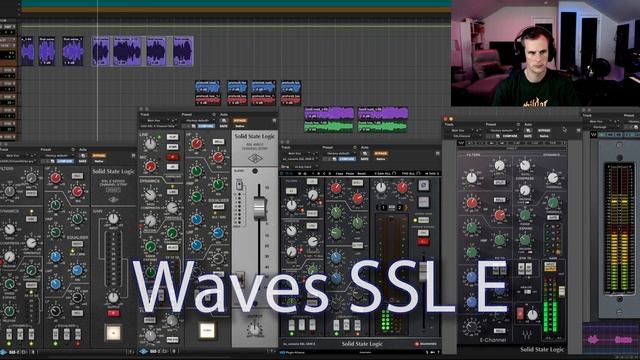Click silver fader cap in UAD plugin
The image size is (640, 360).
259,208
